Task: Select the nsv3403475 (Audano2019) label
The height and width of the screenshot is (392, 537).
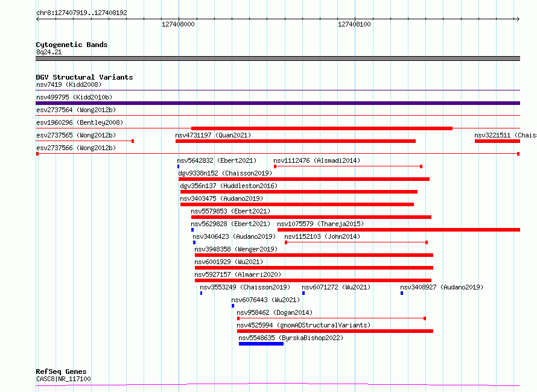Action: 221,198
